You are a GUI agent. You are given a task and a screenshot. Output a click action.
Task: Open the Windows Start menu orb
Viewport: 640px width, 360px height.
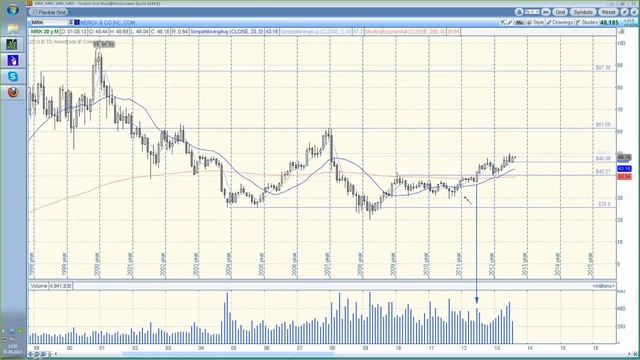pos(13,10)
